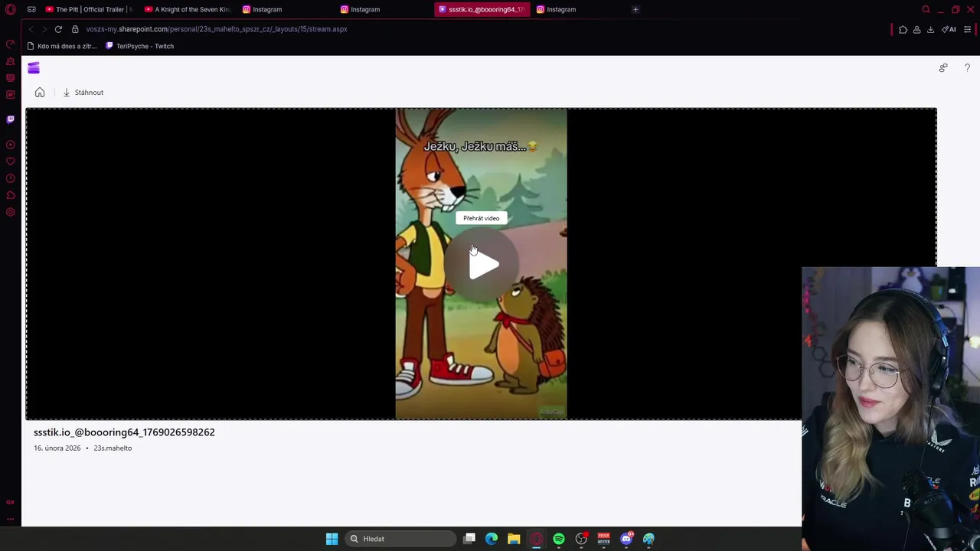The image size is (980, 551).
Task: Open Microsoft Edge from the taskbar
Action: [x=492, y=539]
